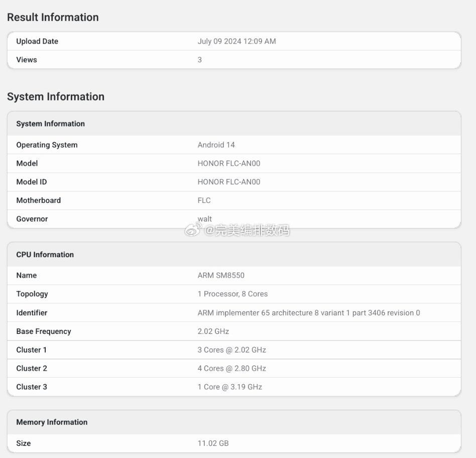Viewport: 476px width, 458px height.
Task: Click the Result Information heading
Action: coord(53,17)
